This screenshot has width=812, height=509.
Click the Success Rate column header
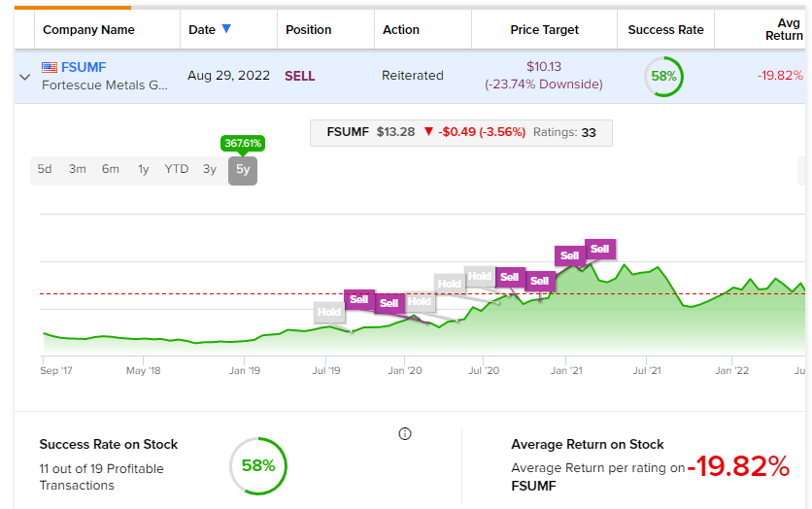pos(665,29)
